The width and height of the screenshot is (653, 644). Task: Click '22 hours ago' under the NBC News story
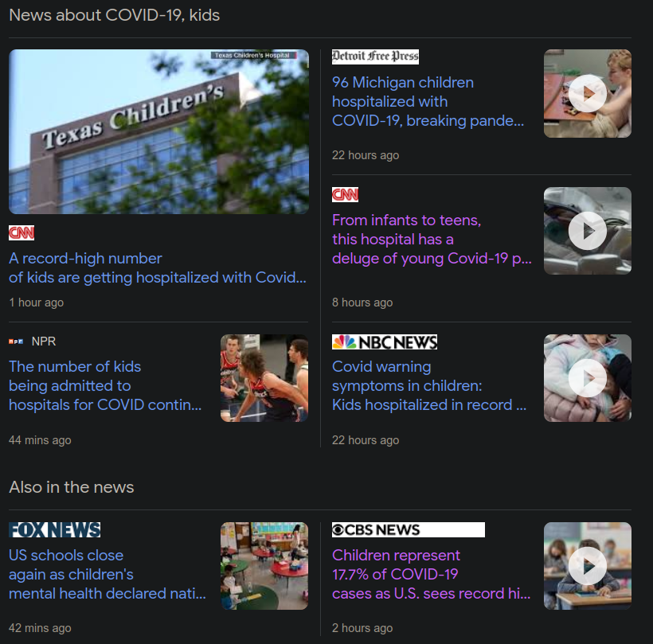coord(366,440)
